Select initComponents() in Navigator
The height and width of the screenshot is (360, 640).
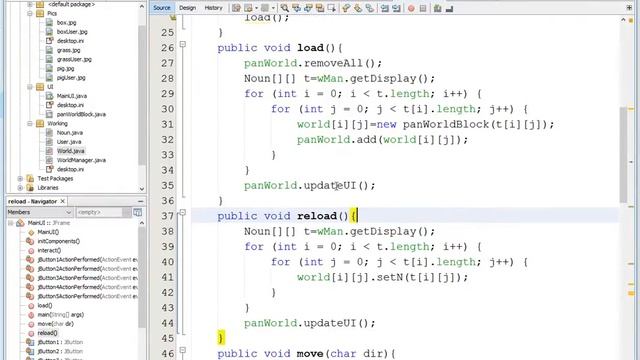58,241
